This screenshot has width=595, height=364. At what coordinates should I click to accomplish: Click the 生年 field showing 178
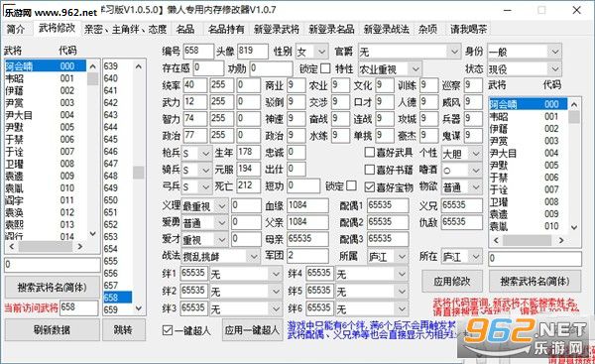click(249, 152)
